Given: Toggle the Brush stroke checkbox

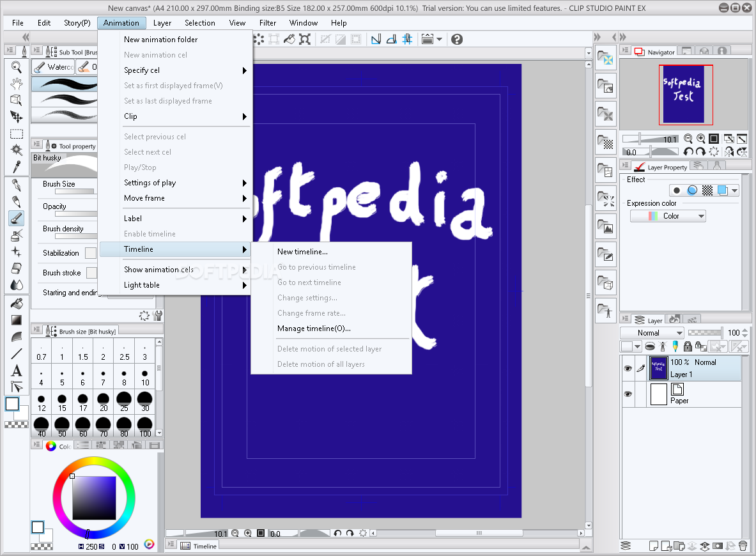Looking at the screenshot, I should 91,273.
